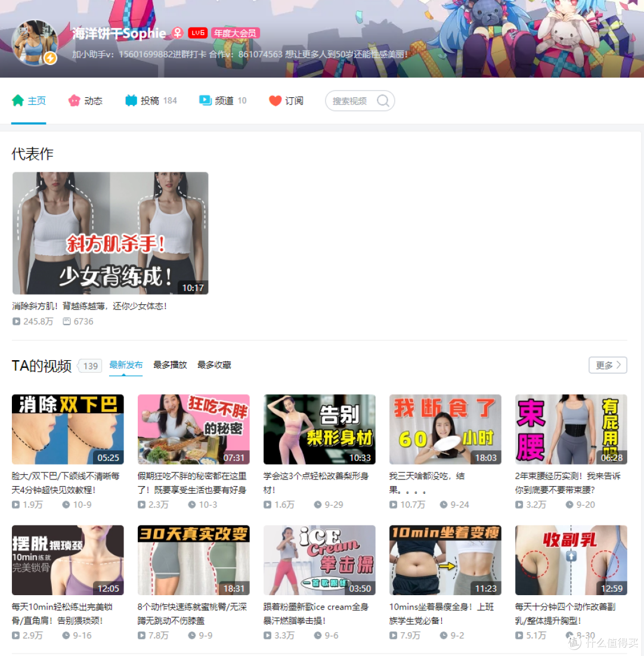This screenshot has height=656, width=644.
Task: Open the 告别梨形身材 video thumbnail
Action: tap(319, 429)
